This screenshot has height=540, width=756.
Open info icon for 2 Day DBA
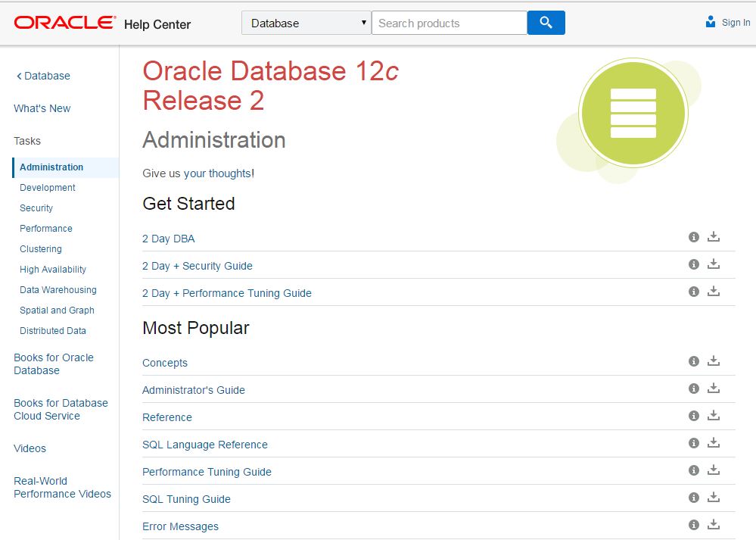[x=694, y=237]
